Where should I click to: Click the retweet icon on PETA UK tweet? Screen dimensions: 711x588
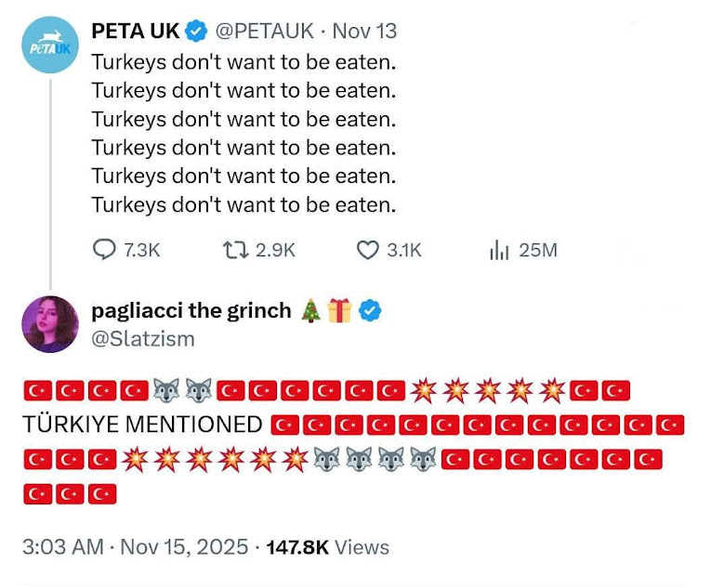click(x=233, y=250)
